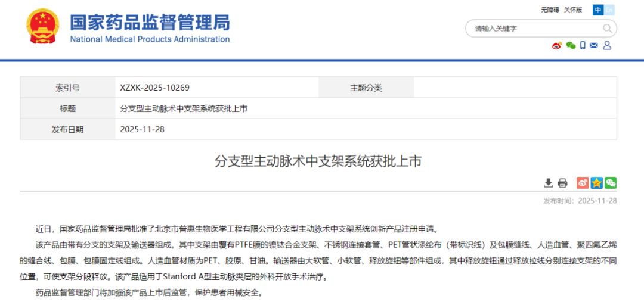Click National Medical Products Administration text
The image size is (644, 305).
click(x=150, y=39)
